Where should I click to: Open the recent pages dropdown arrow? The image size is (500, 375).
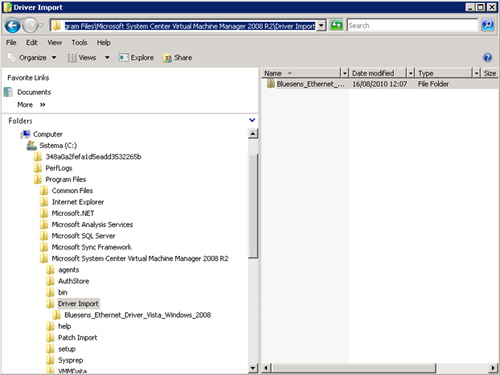pyautogui.click(x=41, y=26)
